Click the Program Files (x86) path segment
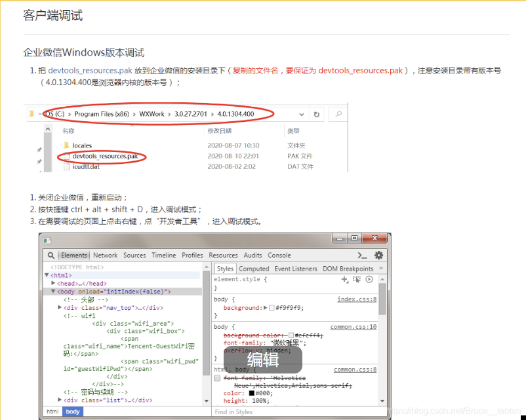This screenshot has height=420, width=526. tap(102, 114)
